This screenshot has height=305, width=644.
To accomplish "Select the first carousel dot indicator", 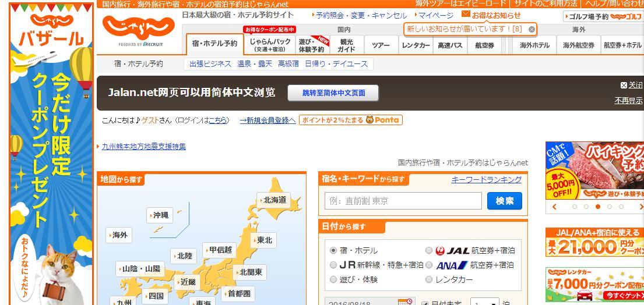I will [575, 207].
